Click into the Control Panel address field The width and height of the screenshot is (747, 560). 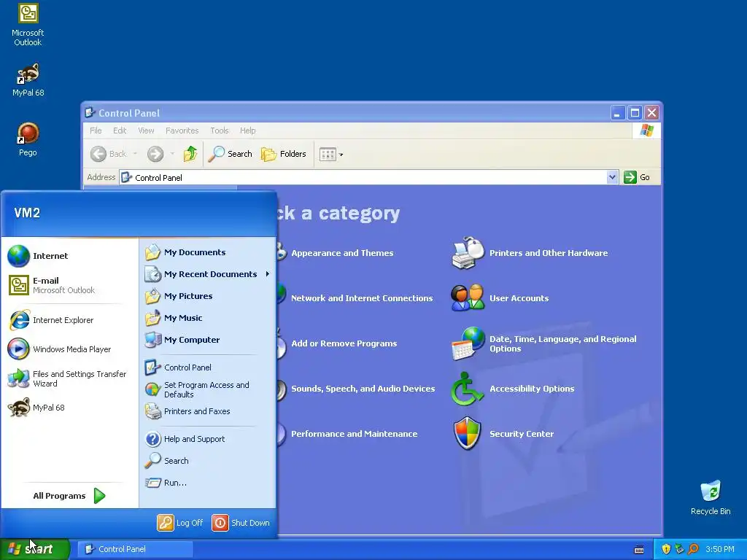pos(363,177)
